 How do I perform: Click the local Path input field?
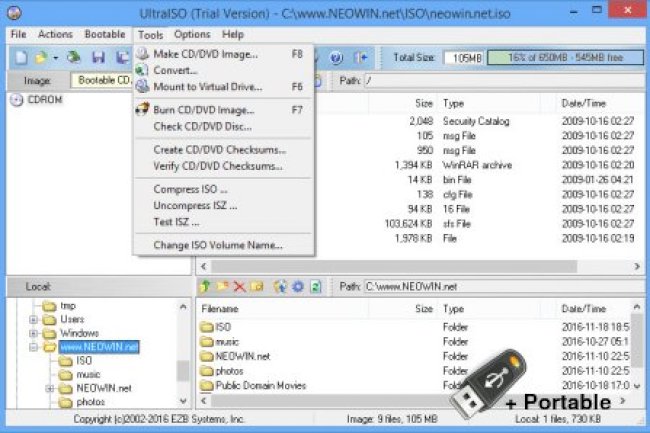[500, 288]
